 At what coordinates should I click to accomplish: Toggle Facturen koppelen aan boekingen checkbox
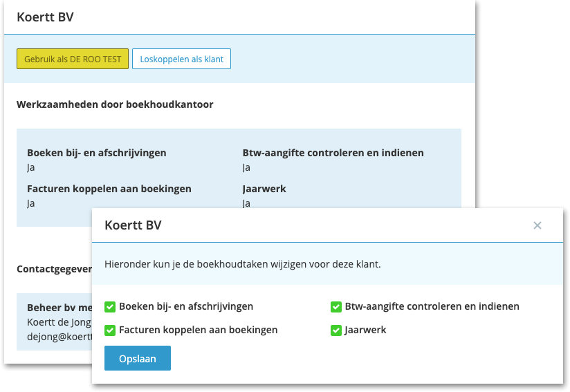pyautogui.click(x=110, y=330)
